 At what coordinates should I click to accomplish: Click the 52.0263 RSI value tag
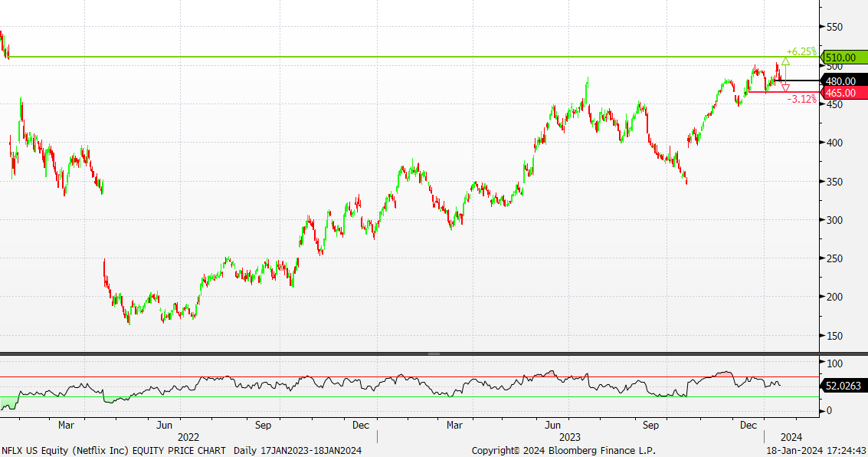click(x=844, y=387)
